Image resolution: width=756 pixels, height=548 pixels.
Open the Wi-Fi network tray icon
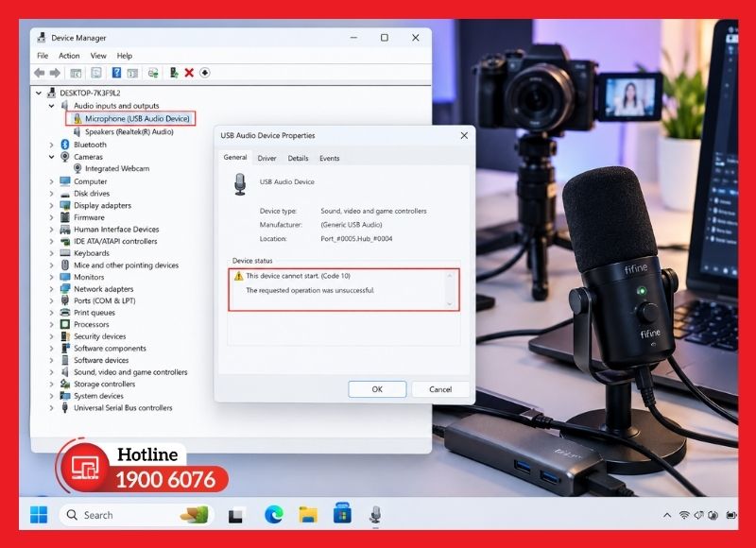tap(683, 515)
